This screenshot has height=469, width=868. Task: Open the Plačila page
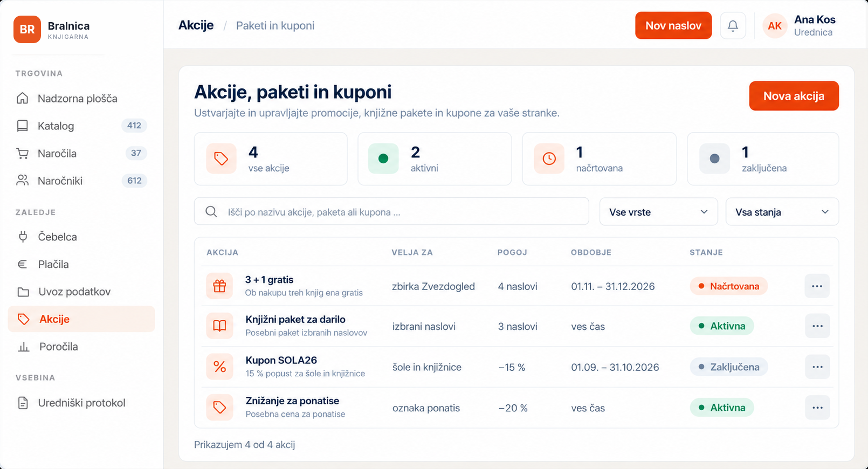(x=81, y=265)
